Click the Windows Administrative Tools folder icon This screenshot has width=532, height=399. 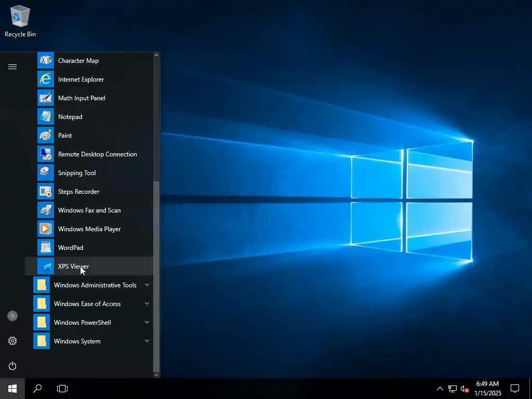[x=42, y=285]
